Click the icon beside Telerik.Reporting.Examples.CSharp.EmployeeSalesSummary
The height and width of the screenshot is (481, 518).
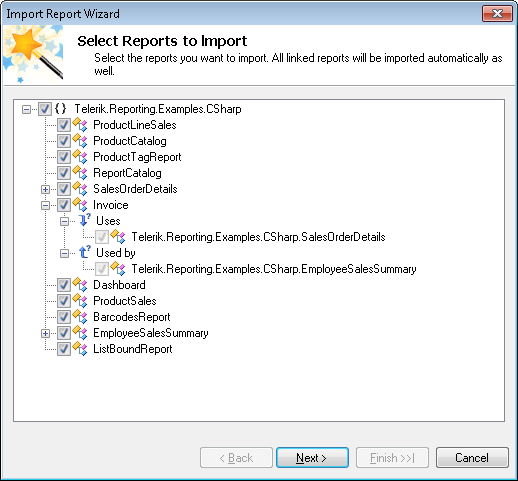(118, 269)
